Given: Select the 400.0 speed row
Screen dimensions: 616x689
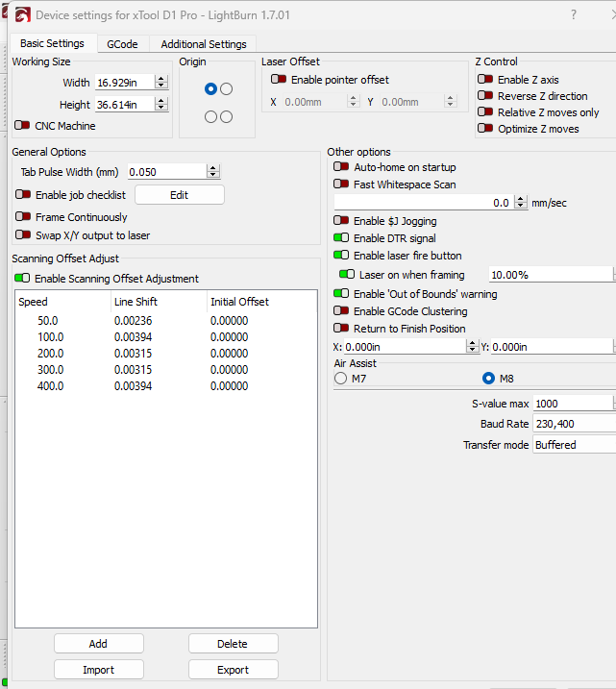Looking at the screenshot, I should (x=166, y=385).
